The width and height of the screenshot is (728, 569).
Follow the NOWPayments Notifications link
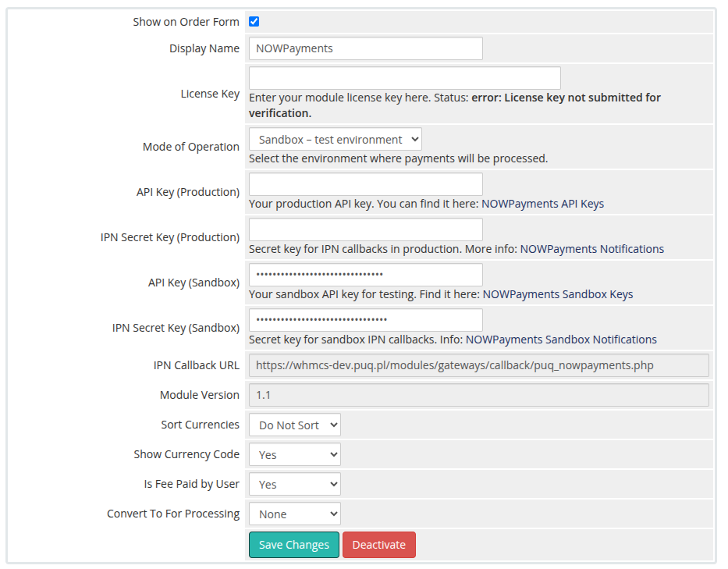591,249
